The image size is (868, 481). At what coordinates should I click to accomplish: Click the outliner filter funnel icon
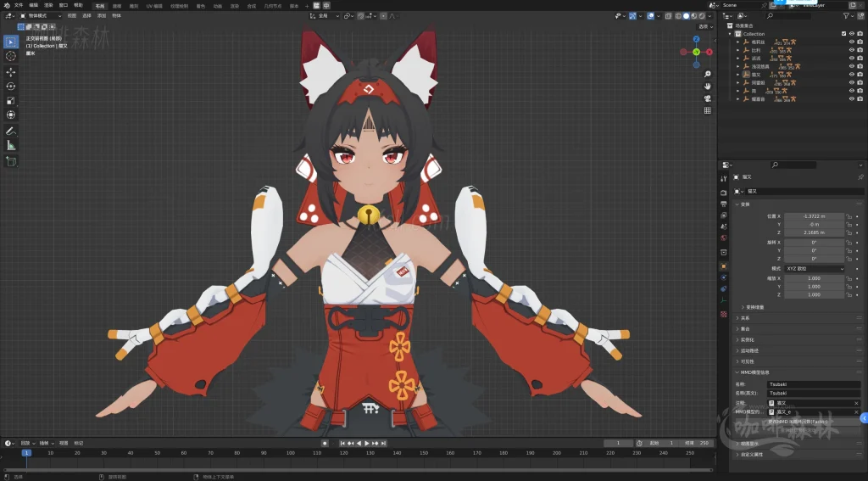[847, 16]
